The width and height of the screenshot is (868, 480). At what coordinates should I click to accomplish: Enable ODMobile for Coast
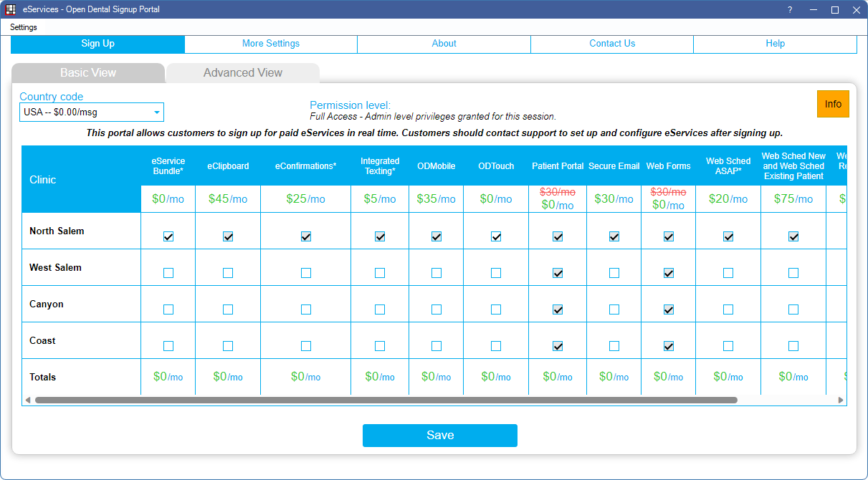[x=436, y=345]
